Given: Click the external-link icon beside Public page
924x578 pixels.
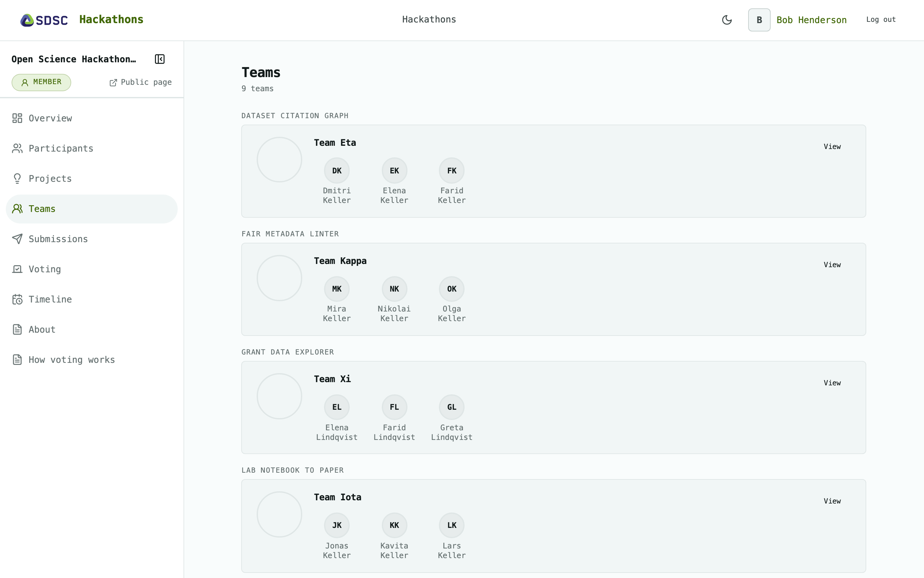Looking at the screenshot, I should tap(113, 83).
